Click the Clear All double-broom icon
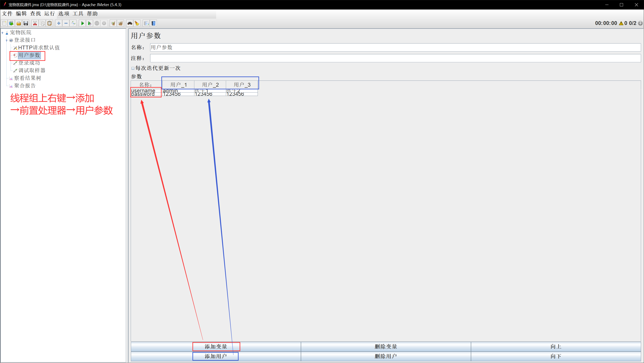Screen dimensions: 644x363 click(x=121, y=23)
